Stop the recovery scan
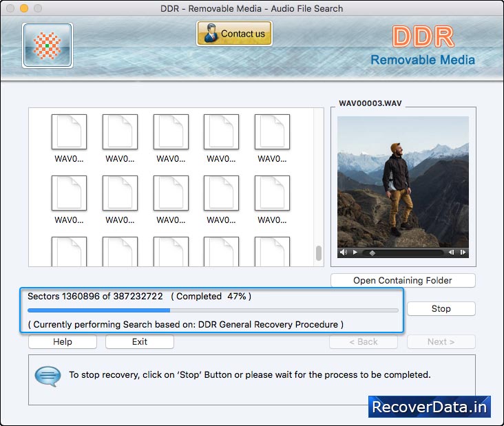 click(441, 309)
